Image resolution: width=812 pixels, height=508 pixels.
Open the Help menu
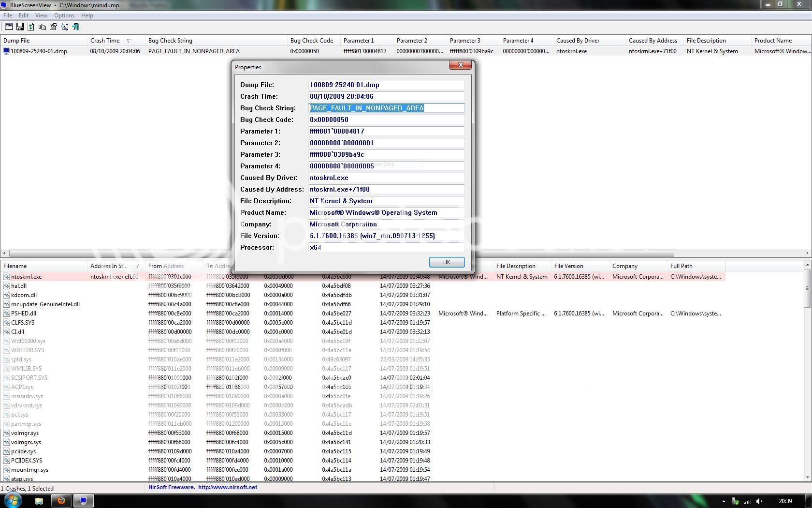(87, 15)
